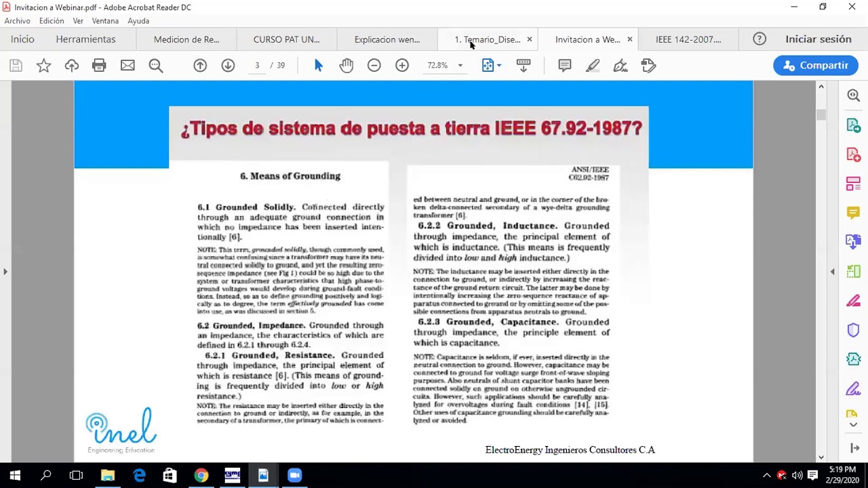
Task: Expand right pane with bottom arrow icon
Action: (854, 448)
